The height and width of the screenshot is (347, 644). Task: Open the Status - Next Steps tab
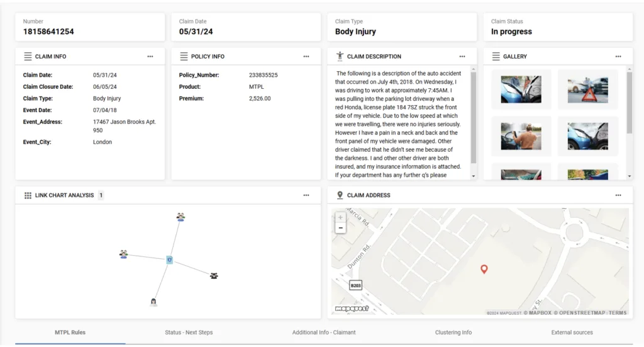pos(189,332)
